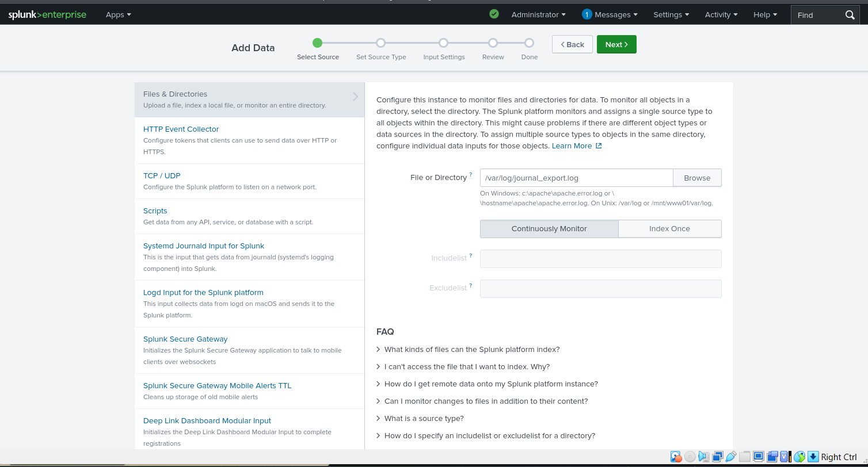Open the Activity dropdown menu

[x=721, y=14]
